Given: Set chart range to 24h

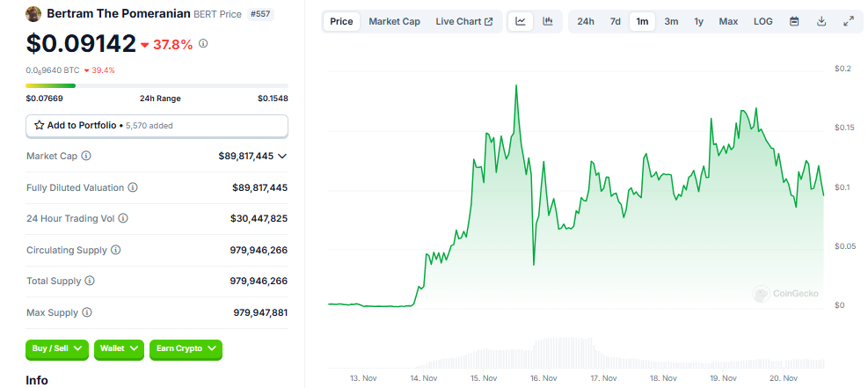Looking at the screenshot, I should click(x=586, y=22).
